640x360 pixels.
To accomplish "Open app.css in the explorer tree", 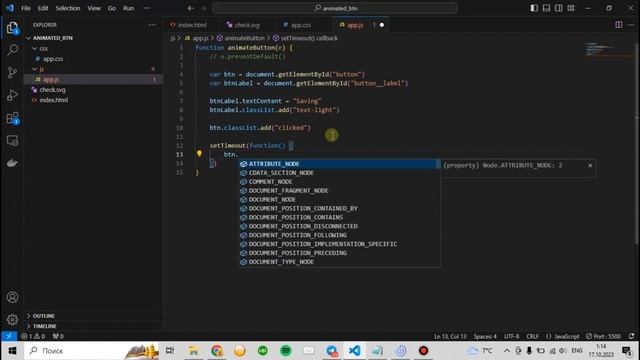I will [x=53, y=59].
